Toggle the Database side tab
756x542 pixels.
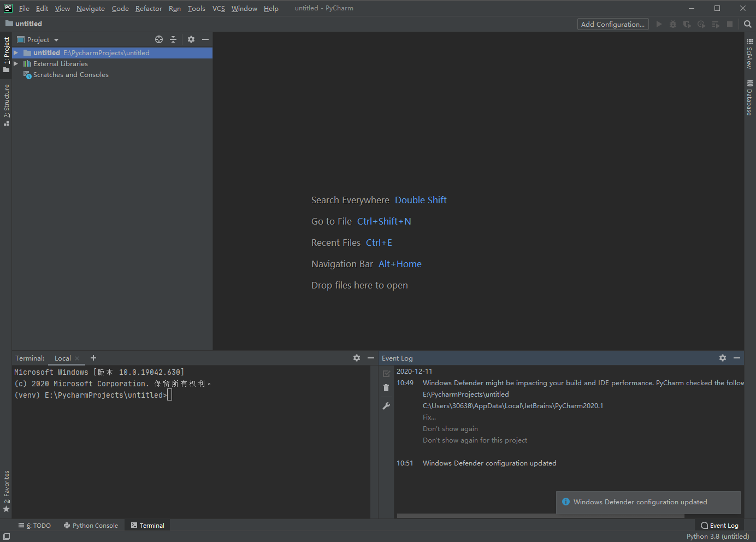750,98
